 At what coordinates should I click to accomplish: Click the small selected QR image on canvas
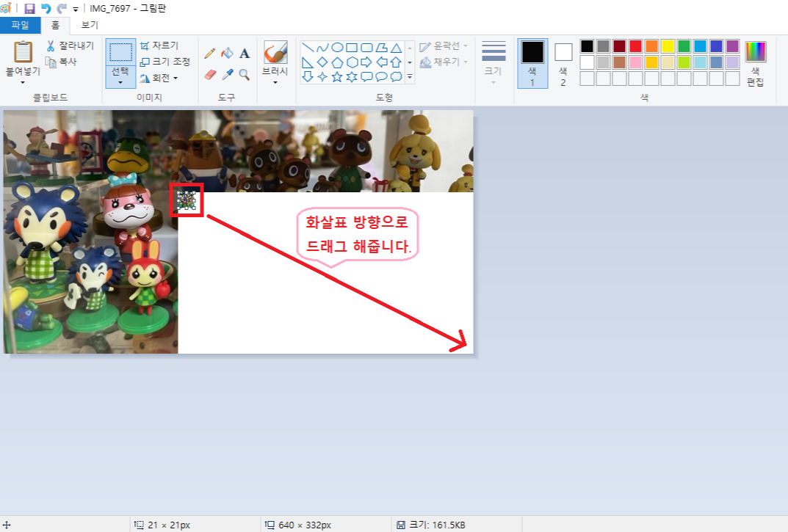pos(187,200)
